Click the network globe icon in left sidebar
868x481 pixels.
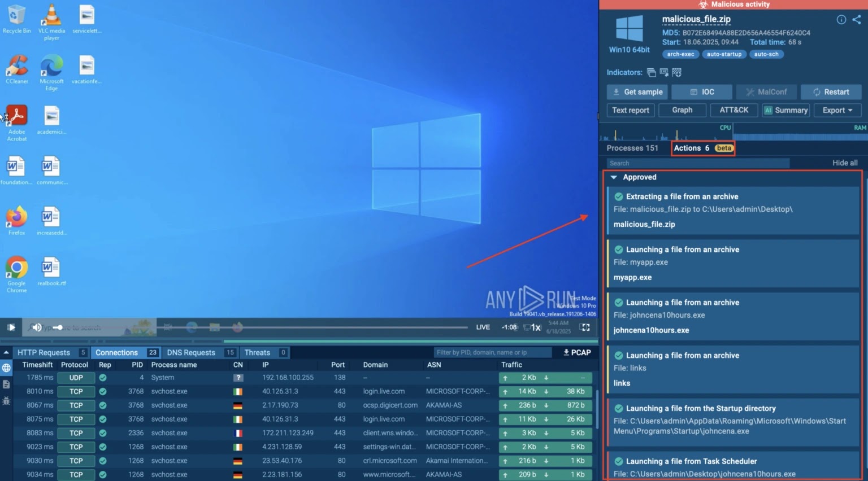pyautogui.click(x=6, y=368)
